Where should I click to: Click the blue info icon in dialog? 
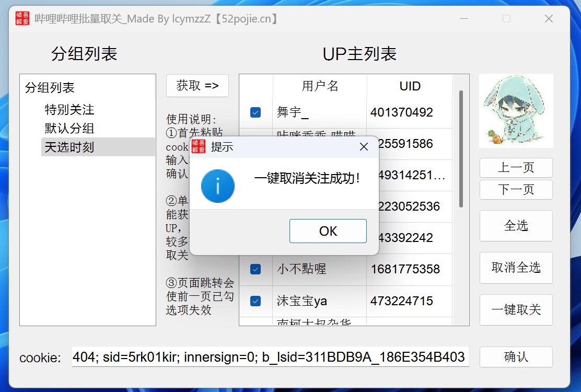(x=217, y=186)
